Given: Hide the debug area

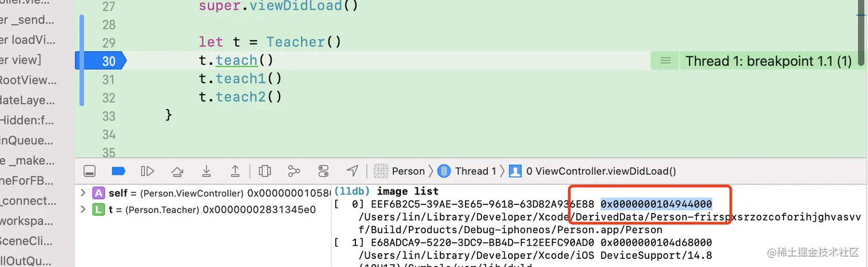Looking at the screenshot, I should (x=89, y=171).
